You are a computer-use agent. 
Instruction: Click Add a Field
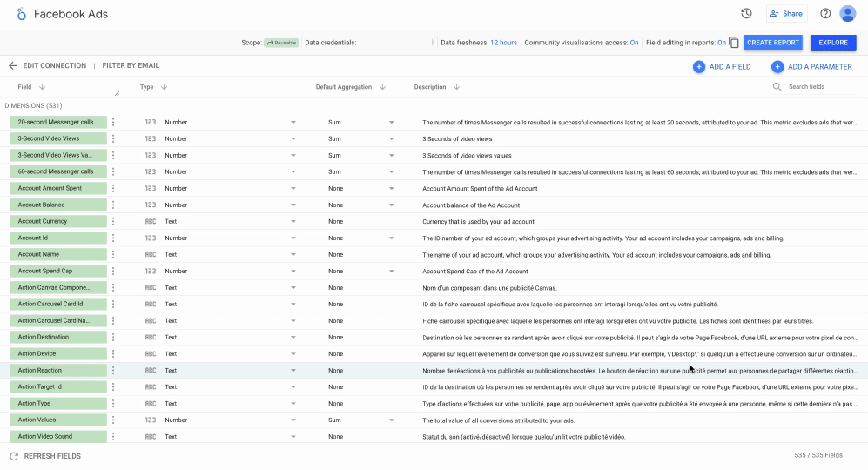(722, 66)
